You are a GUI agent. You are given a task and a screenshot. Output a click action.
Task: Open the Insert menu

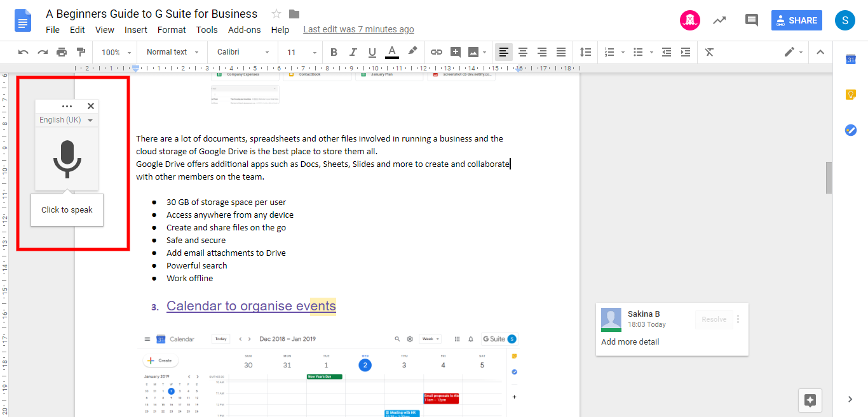point(136,30)
